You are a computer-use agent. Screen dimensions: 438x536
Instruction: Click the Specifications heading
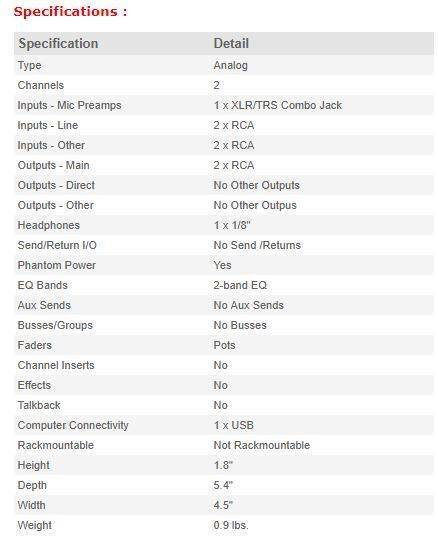pos(70,12)
